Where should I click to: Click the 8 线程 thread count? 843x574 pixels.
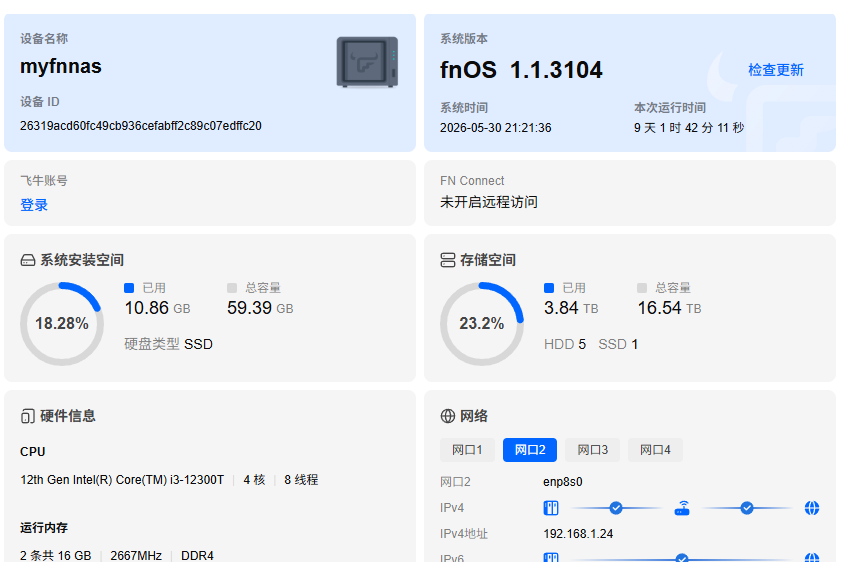coord(301,480)
